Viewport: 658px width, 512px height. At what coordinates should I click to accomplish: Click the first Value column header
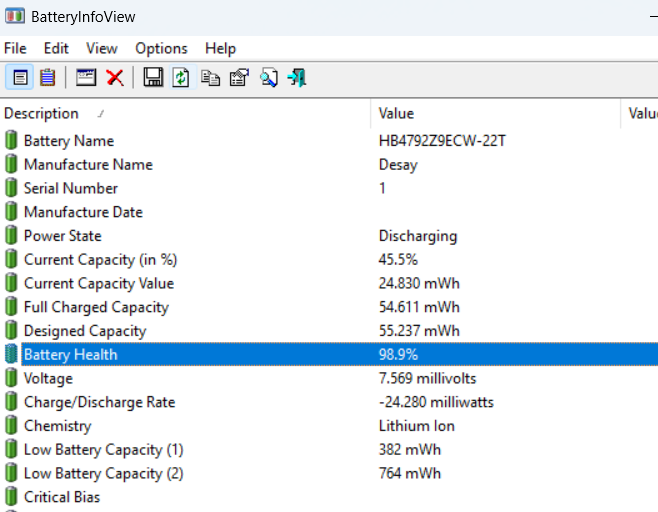click(496, 113)
